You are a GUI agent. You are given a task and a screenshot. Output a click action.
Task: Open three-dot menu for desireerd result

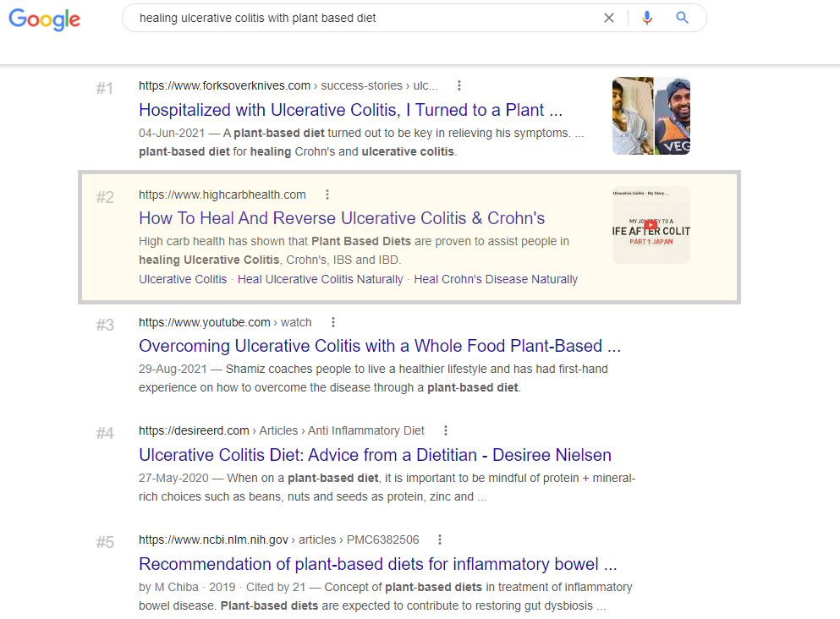[446, 430]
